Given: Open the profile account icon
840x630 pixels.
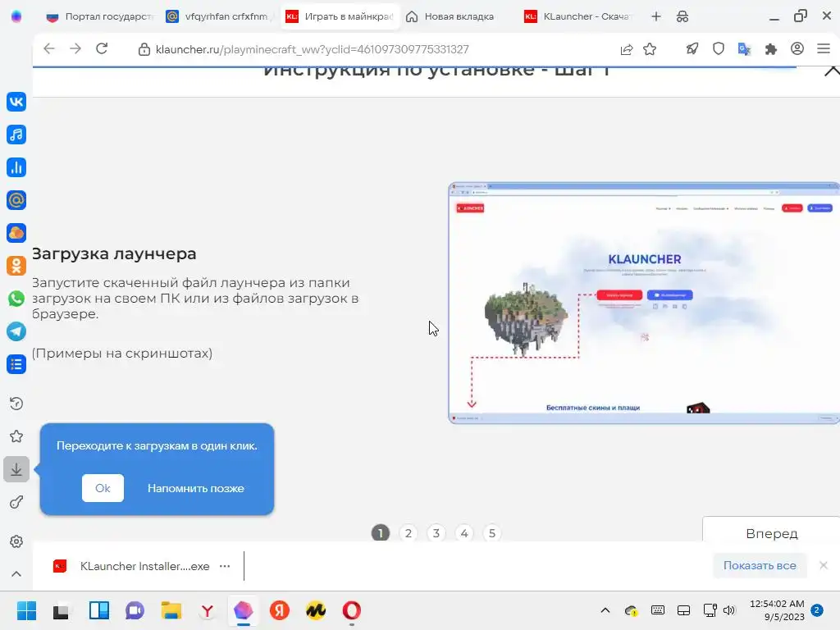Looking at the screenshot, I should click(797, 48).
